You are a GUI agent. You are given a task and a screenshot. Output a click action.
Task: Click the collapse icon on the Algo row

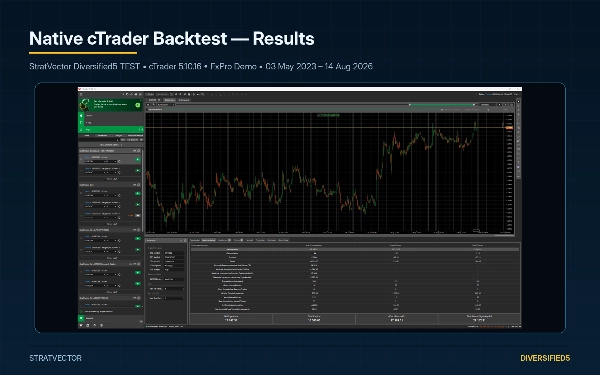[x=140, y=130]
